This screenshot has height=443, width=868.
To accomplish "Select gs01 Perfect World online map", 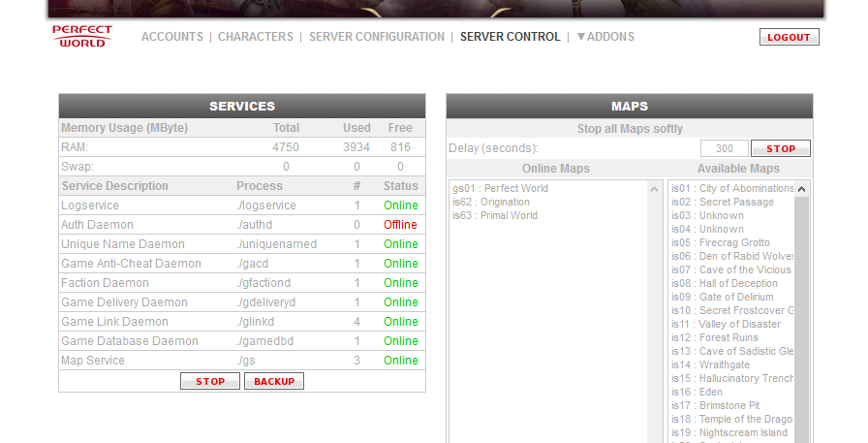I will tap(500, 188).
